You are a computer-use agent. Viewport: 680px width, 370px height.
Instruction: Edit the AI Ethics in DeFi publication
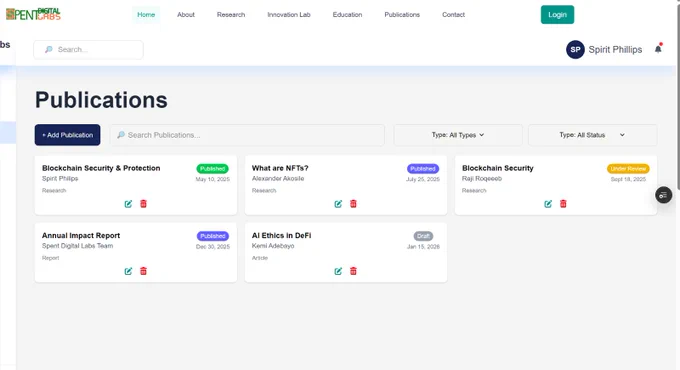click(x=338, y=271)
